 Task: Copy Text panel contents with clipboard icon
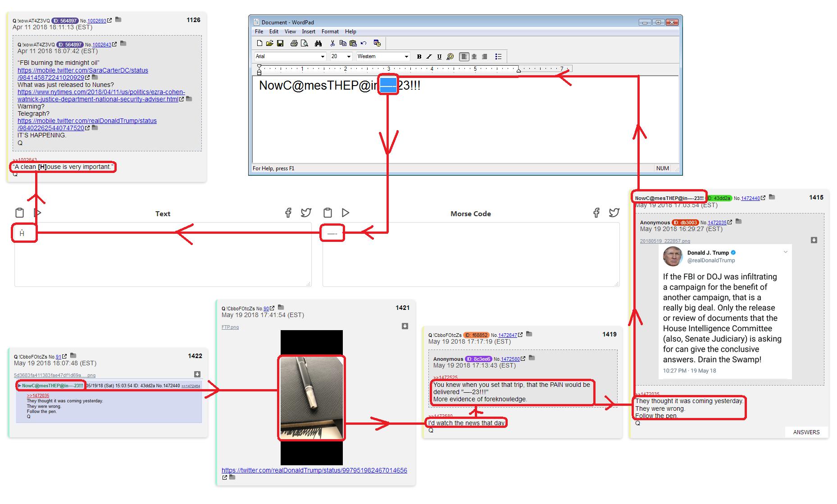pos(19,213)
